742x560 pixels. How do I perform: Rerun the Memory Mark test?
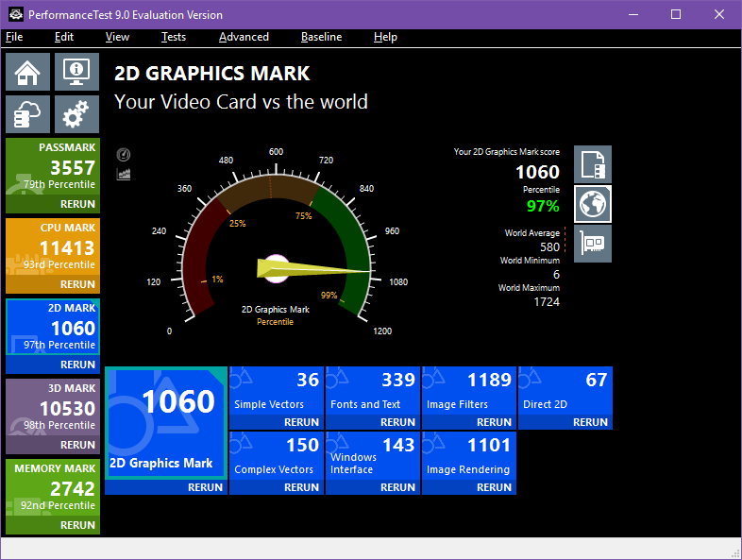[77, 525]
